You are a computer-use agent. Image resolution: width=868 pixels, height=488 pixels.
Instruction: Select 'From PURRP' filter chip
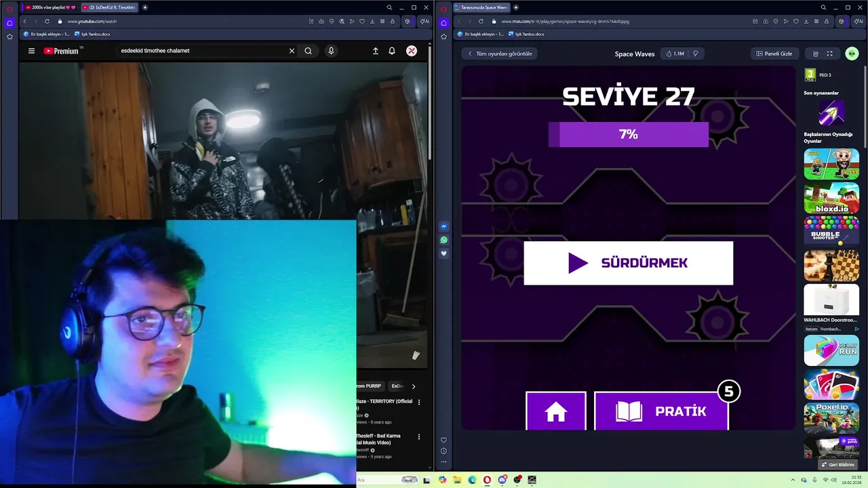click(x=370, y=386)
